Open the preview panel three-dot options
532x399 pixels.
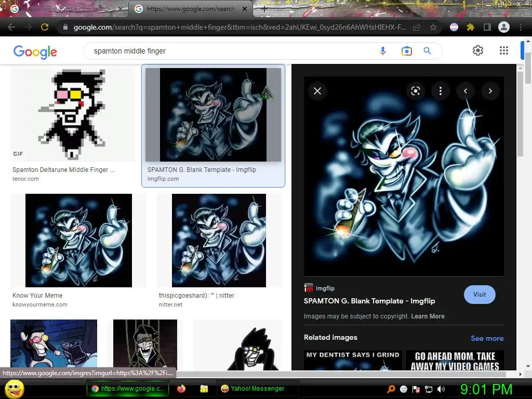click(441, 91)
